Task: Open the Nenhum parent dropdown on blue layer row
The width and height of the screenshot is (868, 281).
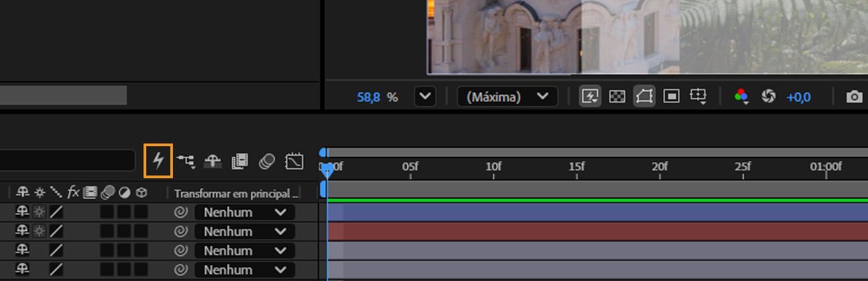Action: [244, 212]
